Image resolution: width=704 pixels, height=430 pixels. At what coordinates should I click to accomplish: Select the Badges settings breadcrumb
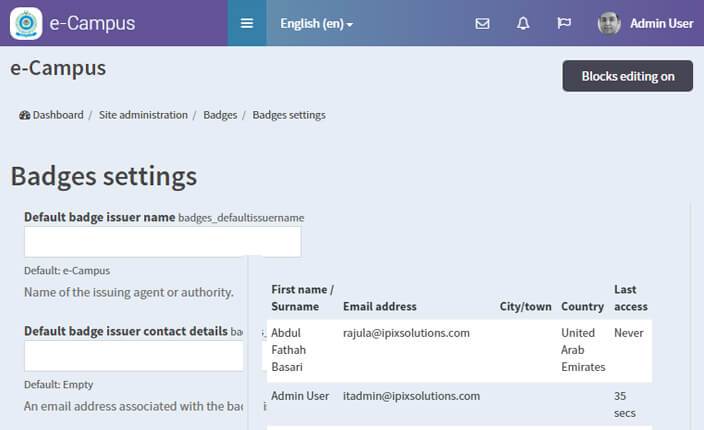(x=289, y=115)
